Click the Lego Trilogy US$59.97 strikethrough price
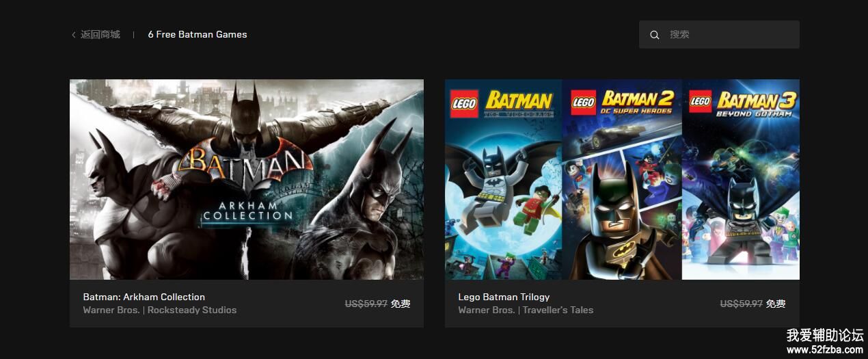868x359 pixels. (x=742, y=304)
